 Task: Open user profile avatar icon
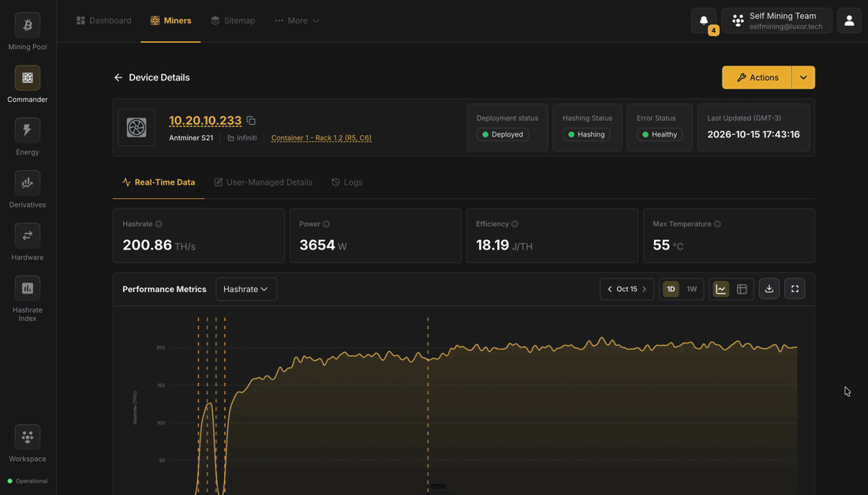click(x=849, y=21)
